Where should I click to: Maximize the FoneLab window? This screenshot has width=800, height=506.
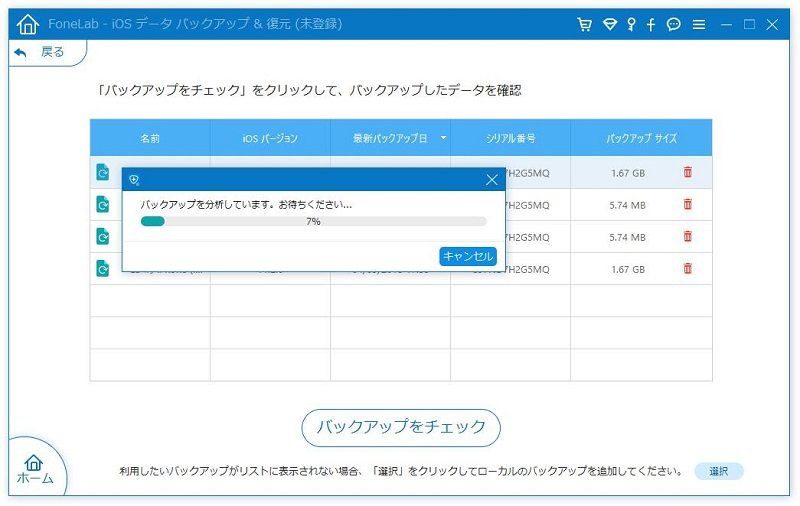(x=749, y=24)
